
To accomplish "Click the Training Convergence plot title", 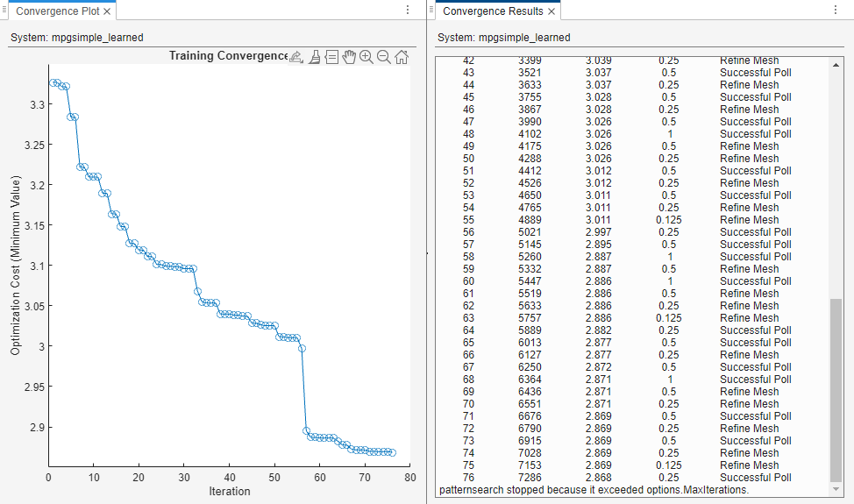I will [x=228, y=56].
